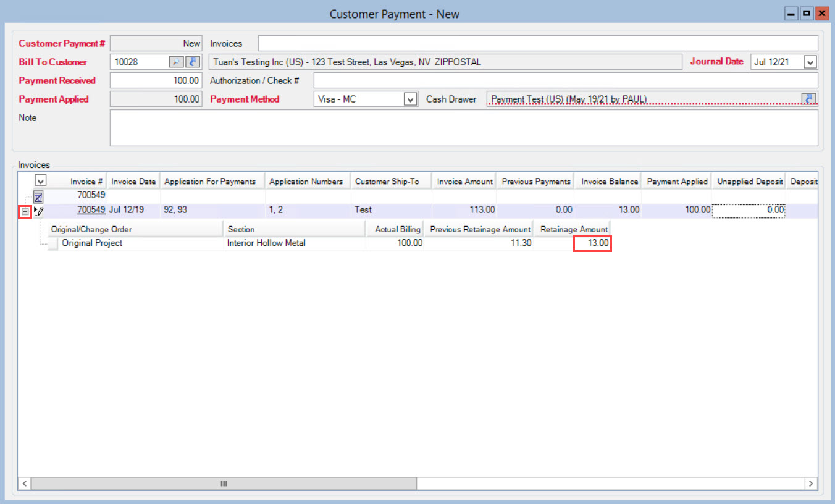Click the filter row icon in invoices grid
The height and width of the screenshot is (504, 835).
click(38, 197)
